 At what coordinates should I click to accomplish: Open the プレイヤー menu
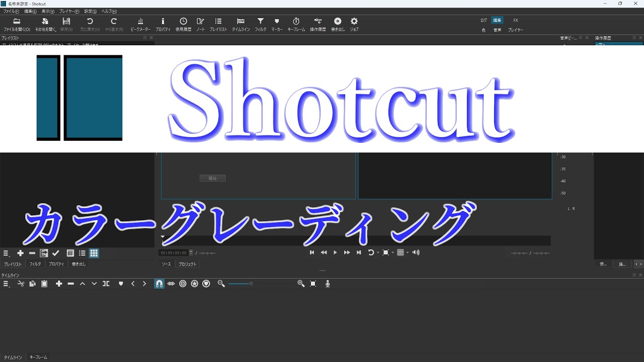[x=69, y=11]
